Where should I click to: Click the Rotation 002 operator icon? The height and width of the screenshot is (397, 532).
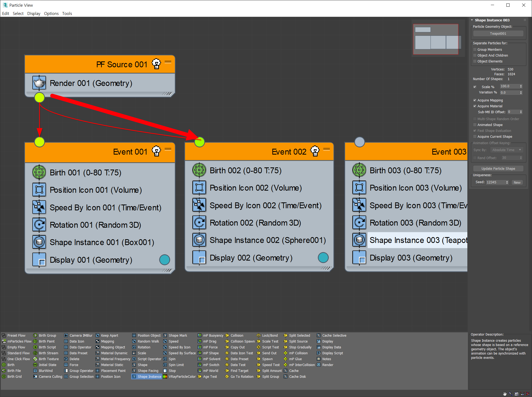coord(199,223)
